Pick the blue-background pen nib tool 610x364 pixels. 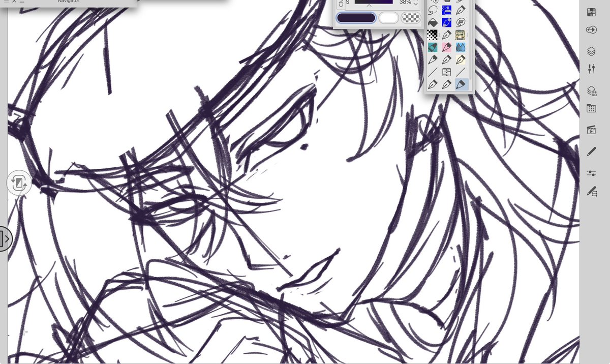[x=446, y=22]
